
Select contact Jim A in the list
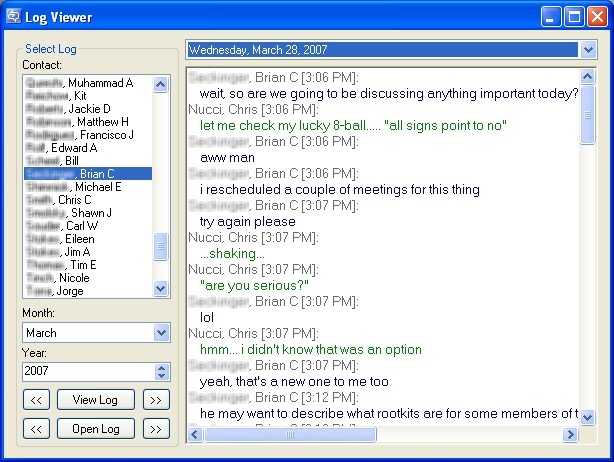[88, 252]
